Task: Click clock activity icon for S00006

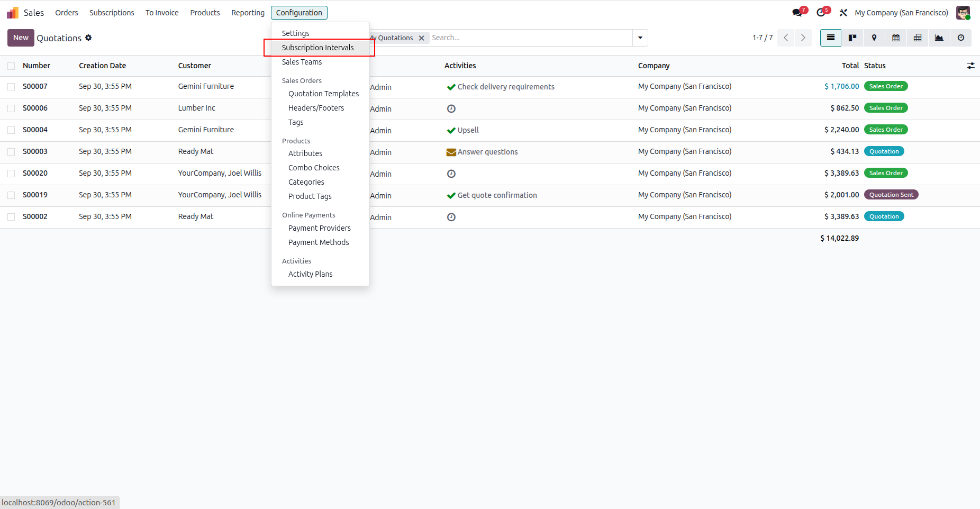Action: [x=451, y=108]
